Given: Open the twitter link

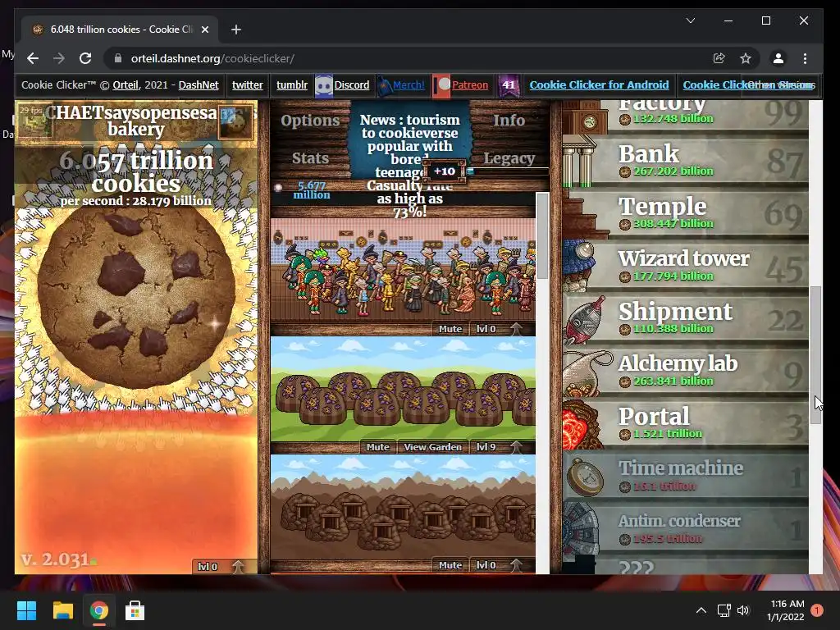Looking at the screenshot, I should [x=248, y=84].
